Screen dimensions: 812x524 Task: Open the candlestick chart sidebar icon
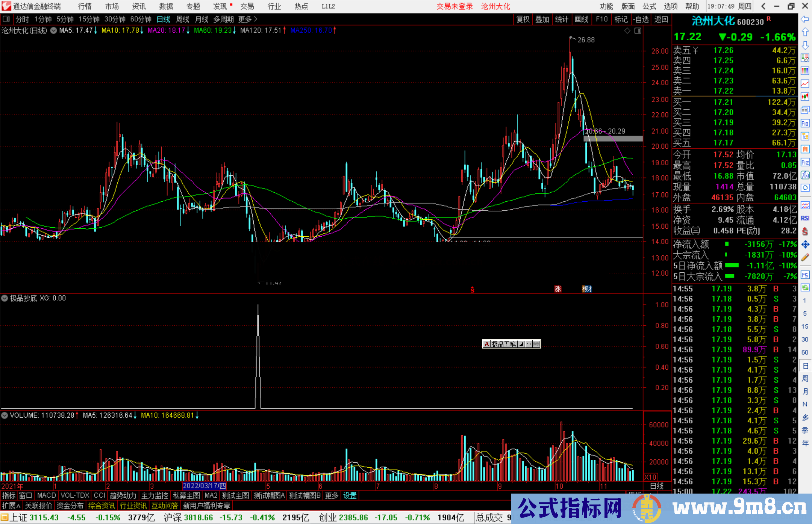(x=805, y=97)
